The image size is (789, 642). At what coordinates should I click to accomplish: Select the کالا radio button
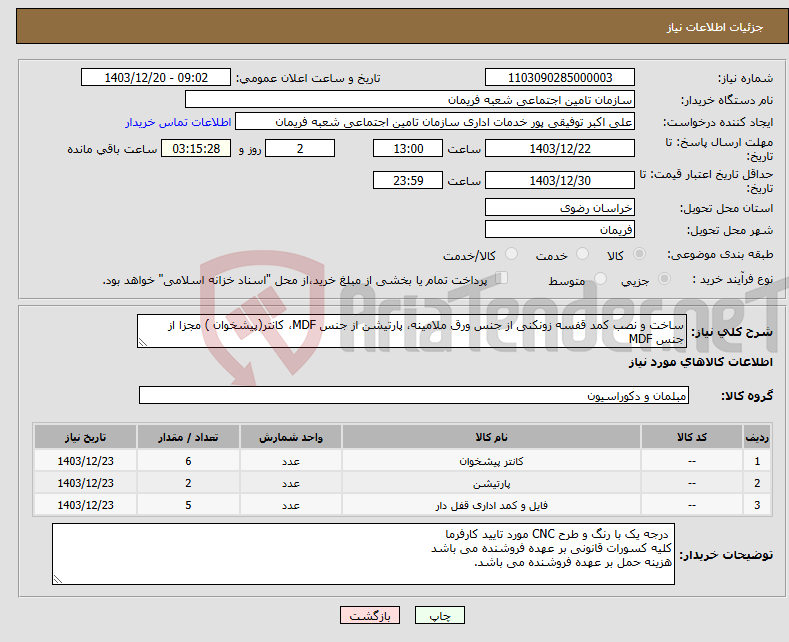[x=639, y=254]
